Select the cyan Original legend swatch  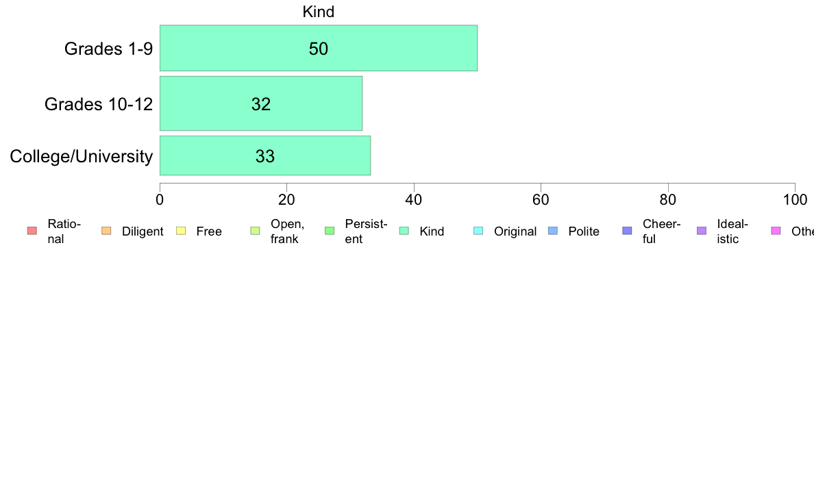coord(479,231)
